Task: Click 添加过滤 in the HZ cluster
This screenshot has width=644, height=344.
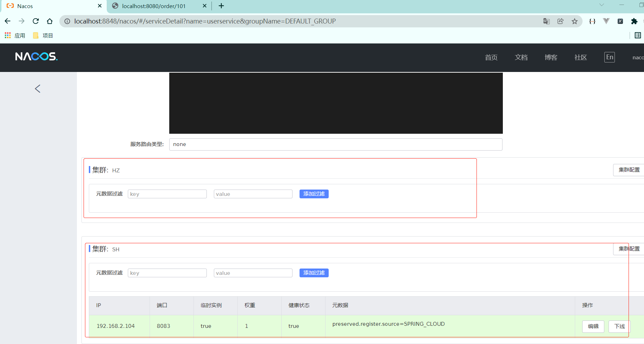Action: (314, 194)
